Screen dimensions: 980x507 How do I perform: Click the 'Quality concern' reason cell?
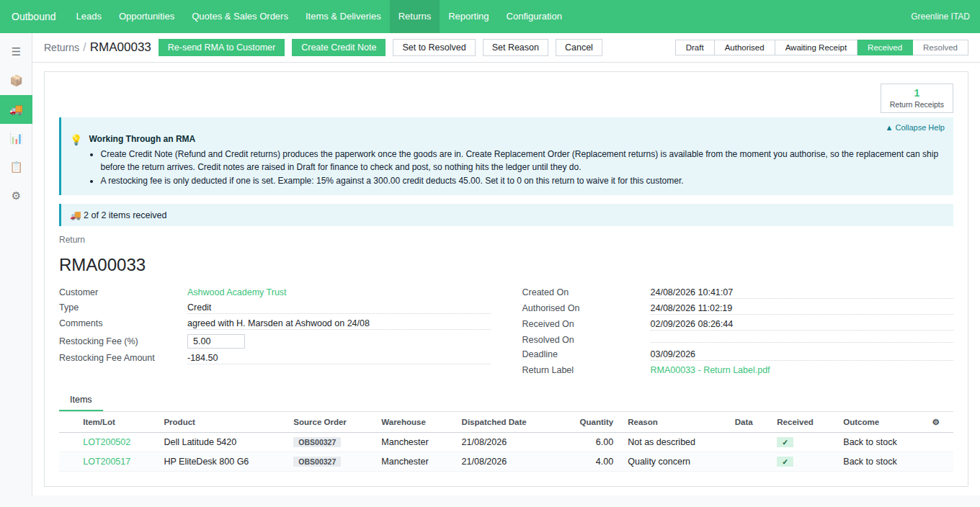(x=659, y=462)
